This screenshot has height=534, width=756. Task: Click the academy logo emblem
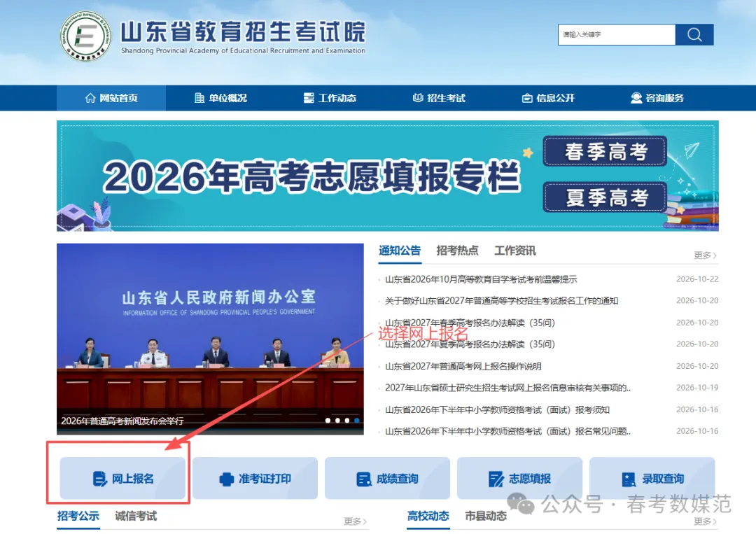(85, 36)
